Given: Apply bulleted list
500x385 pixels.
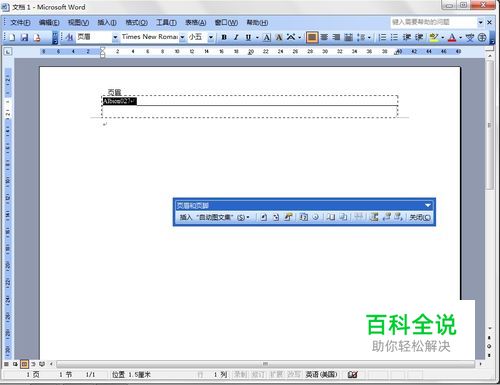Looking at the screenshot, I should coord(394,37).
